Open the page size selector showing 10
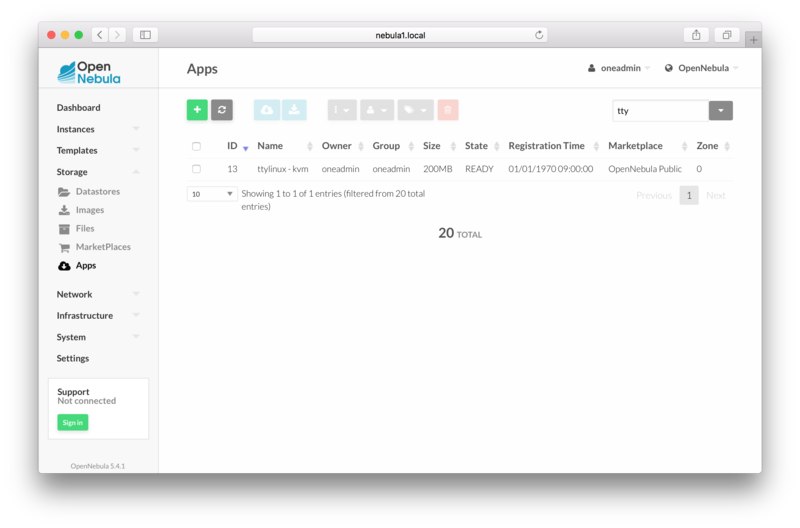This screenshot has width=800, height=528. tap(212, 194)
